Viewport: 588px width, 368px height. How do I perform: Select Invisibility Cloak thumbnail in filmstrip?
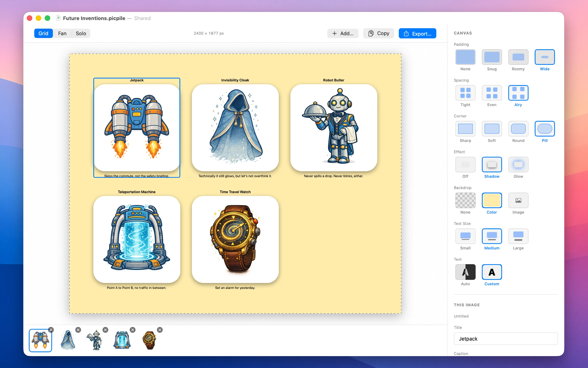coord(68,340)
